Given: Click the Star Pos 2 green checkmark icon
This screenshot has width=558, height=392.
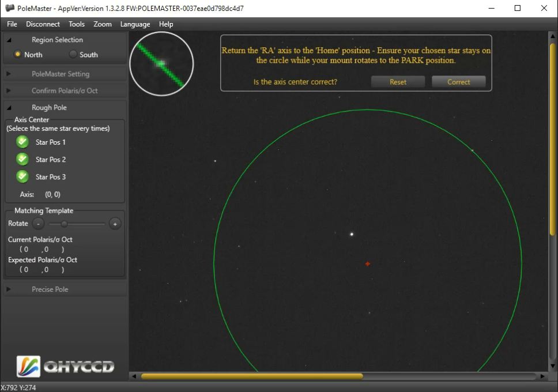Looking at the screenshot, I should pos(22,159).
